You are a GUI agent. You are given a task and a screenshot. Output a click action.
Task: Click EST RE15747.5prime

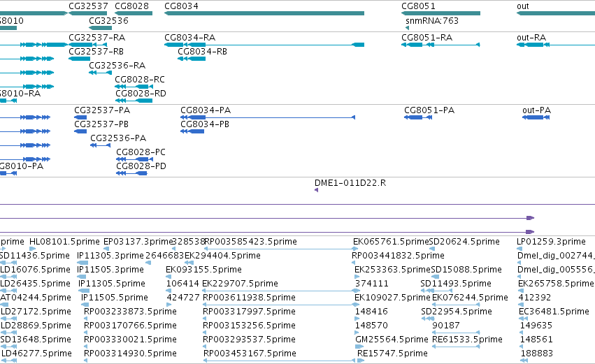coord(392,354)
